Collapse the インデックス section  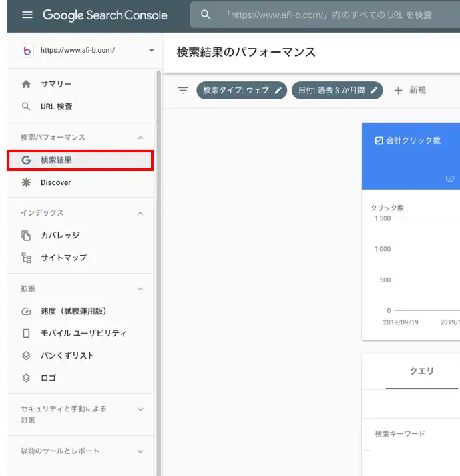140,214
